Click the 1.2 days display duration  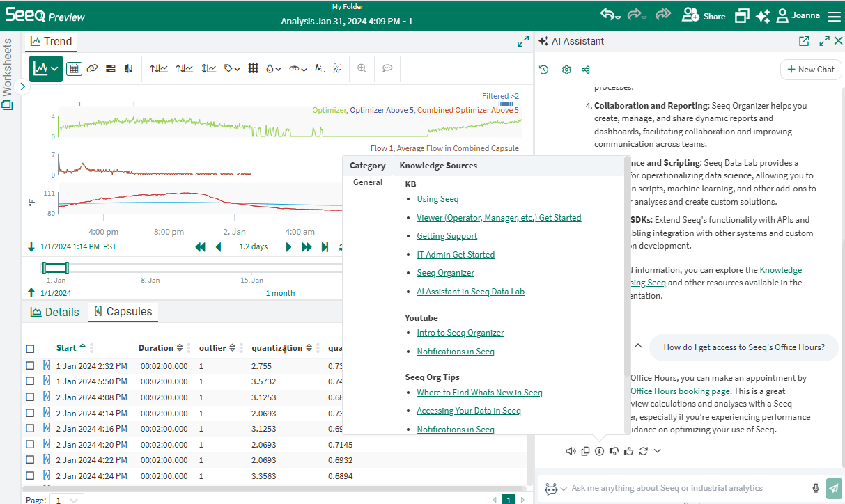[x=254, y=246]
